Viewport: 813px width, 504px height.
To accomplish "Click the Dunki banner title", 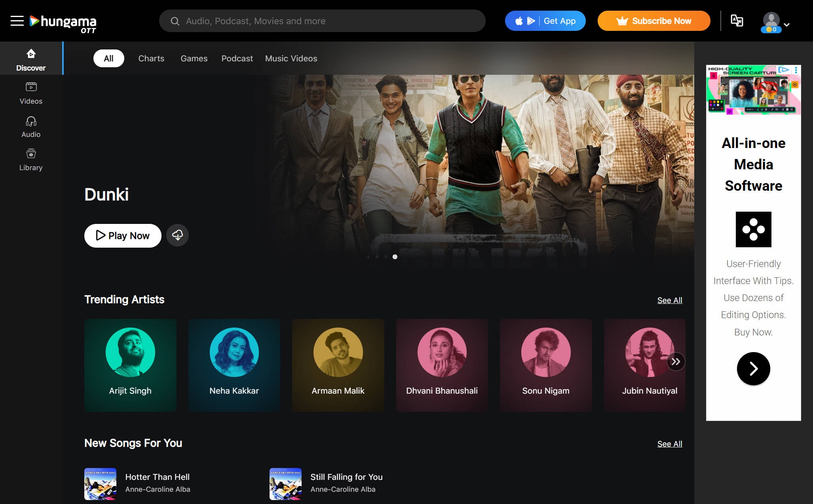I will coord(106,195).
